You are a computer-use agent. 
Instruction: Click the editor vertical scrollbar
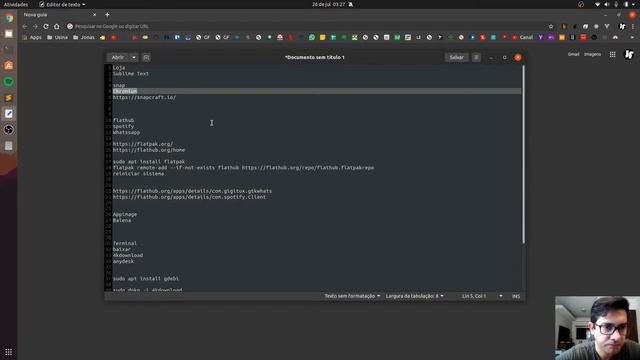[x=523, y=154]
